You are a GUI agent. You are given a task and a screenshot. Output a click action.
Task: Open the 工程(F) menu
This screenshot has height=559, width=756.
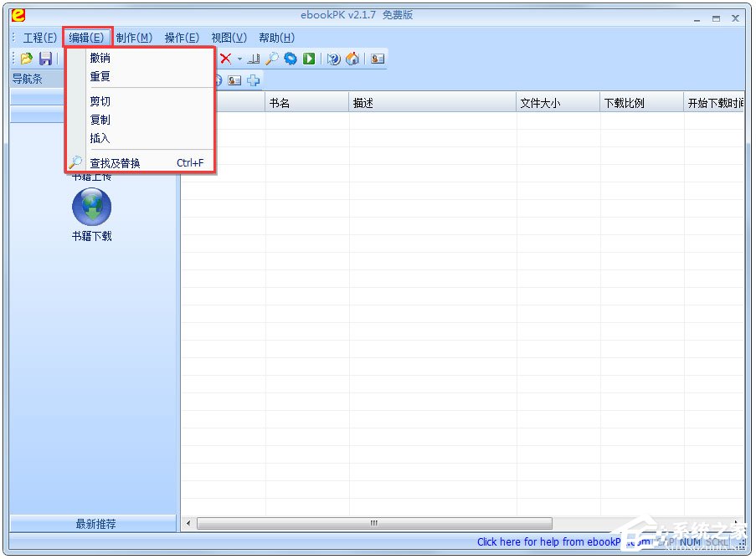(x=40, y=38)
